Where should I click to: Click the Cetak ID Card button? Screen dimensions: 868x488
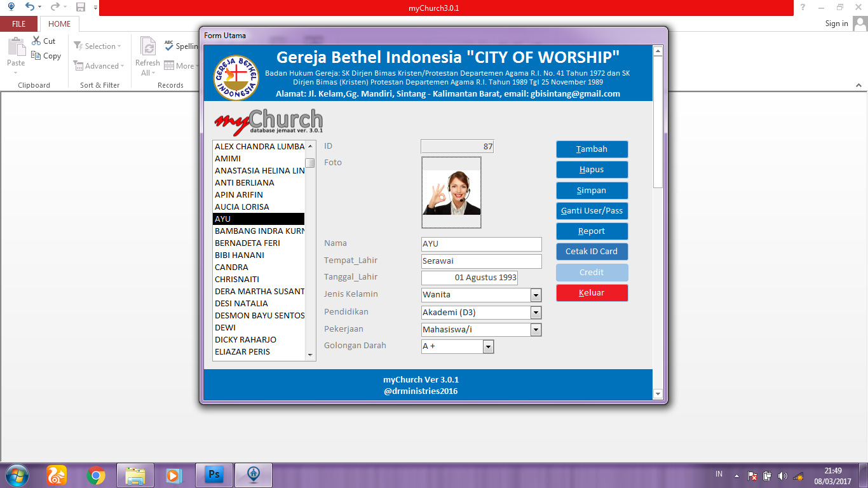(x=592, y=251)
